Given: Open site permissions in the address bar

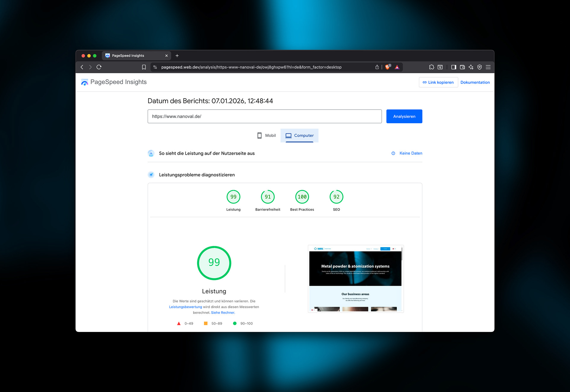Looking at the screenshot, I should 155,67.
